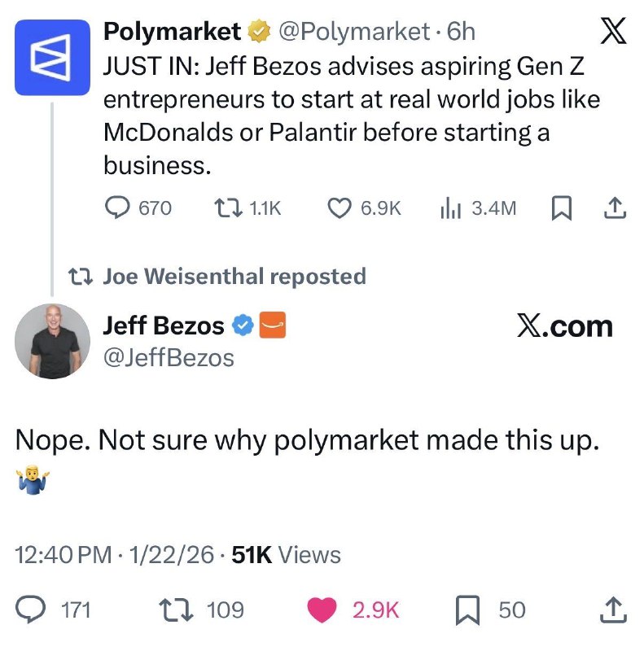Open the Polymarket profile avatar
Viewport: 644px width, 651px height.
click(52, 59)
